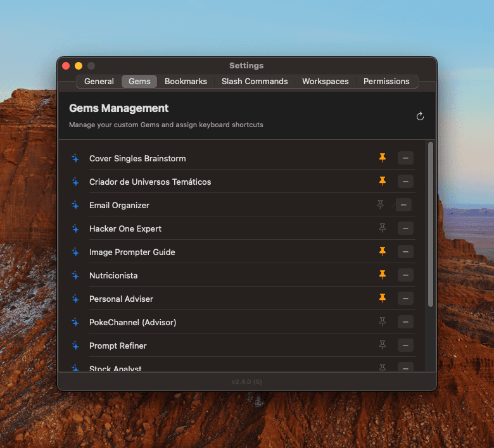
Task: Click the refresh gems icon
Action: [x=420, y=116]
